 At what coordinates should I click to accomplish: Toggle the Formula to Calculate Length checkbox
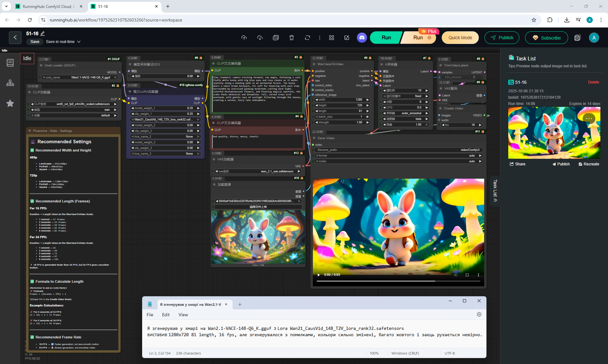[32, 281]
